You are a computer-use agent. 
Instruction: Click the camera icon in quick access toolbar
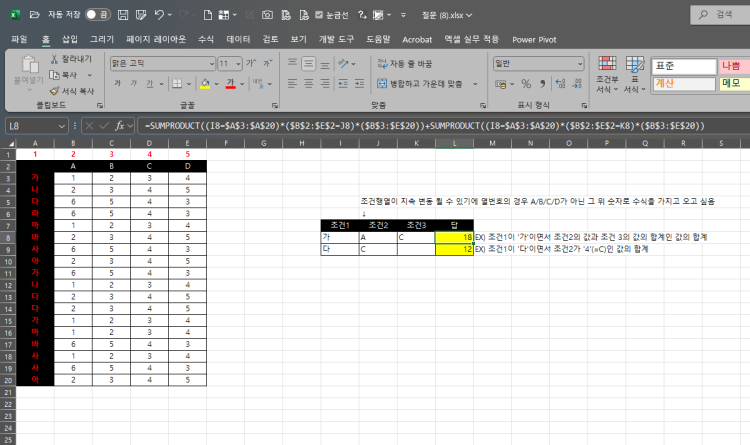click(x=267, y=15)
